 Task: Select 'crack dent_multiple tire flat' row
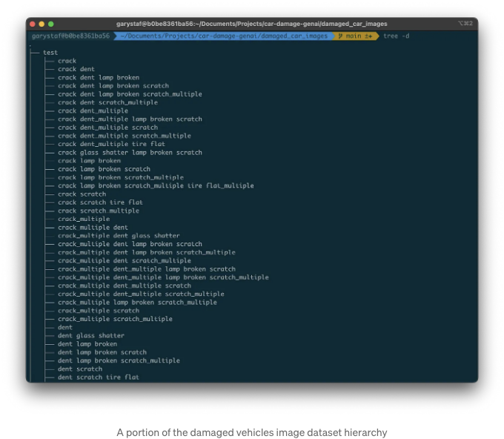click(111, 144)
